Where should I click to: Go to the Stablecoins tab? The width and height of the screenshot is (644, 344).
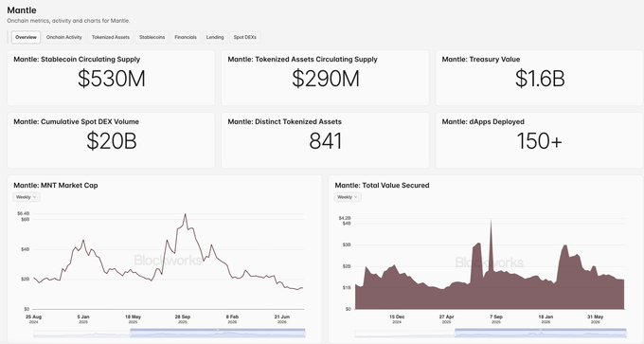pyautogui.click(x=152, y=37)
